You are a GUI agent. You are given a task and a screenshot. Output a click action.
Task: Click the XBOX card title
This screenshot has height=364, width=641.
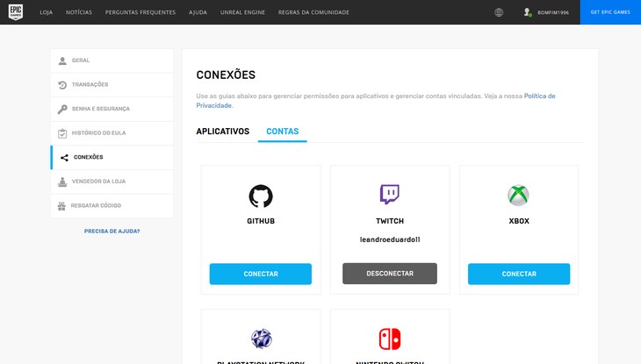(519, 221)
